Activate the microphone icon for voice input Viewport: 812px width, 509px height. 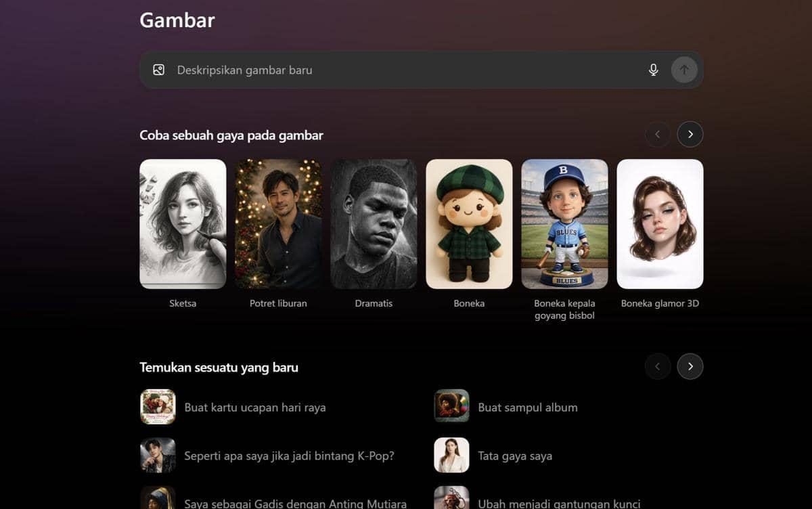[653, 69]
